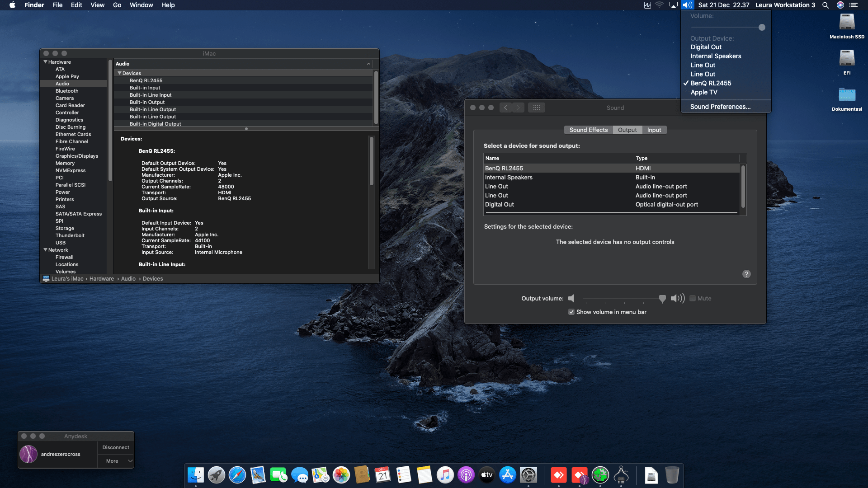Click the Show All grid icon in Sound window
This screenshot has height=488, width=868.
(x=537, y=107)
